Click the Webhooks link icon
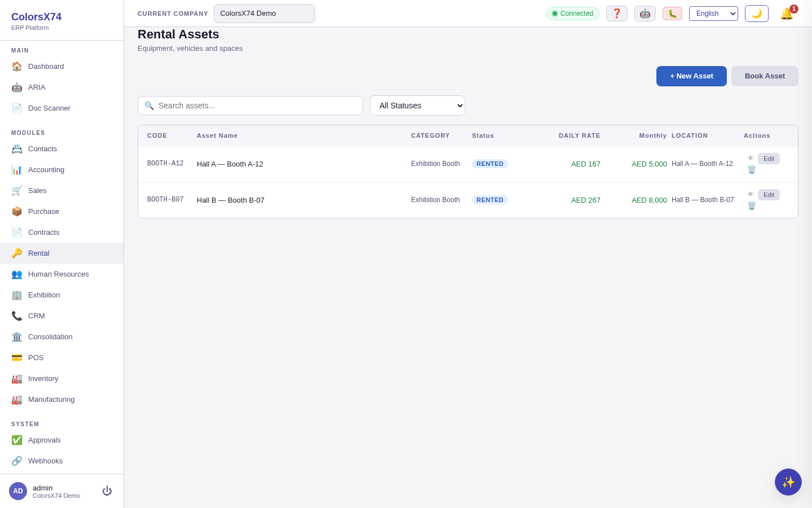Image resolution: width=812 pixels, height=508 pixels. pos(17,461)
